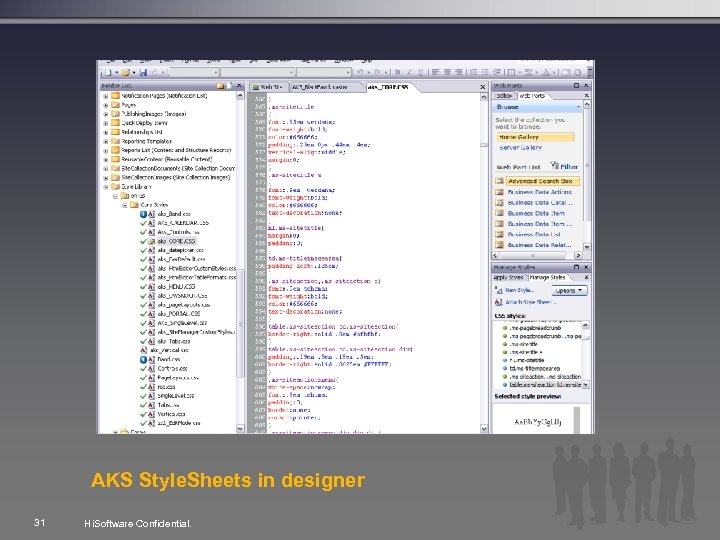Open the Options dropdown in Manage Styles
The height and width of the screenshot is (540, 720).
point(569,290)
